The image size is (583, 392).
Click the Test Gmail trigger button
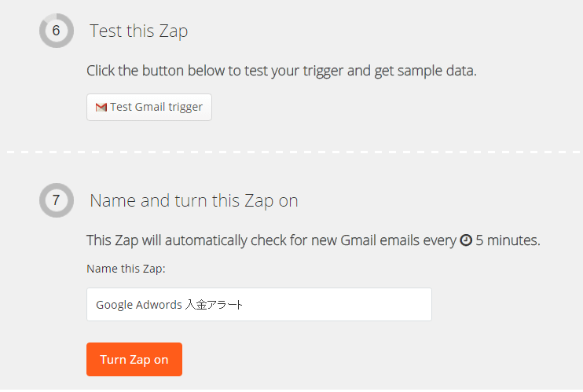tap(149, 107)
